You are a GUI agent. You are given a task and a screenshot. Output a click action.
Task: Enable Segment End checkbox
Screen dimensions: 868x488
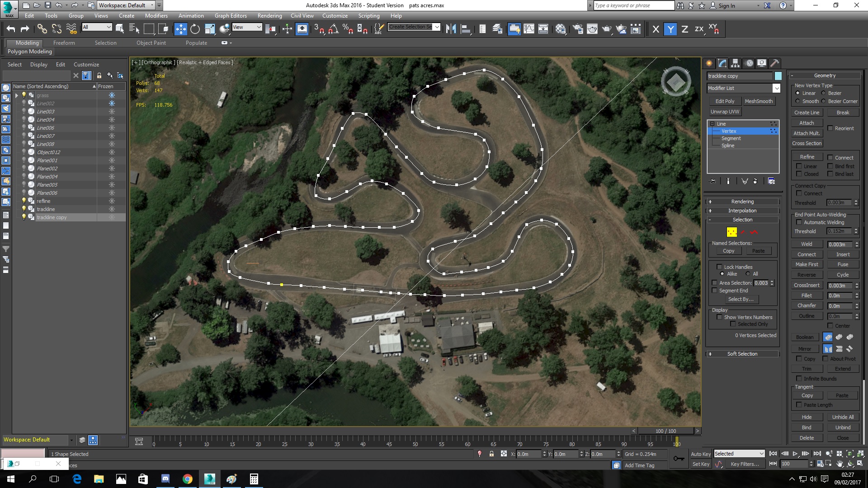click(x=714, y=291)
